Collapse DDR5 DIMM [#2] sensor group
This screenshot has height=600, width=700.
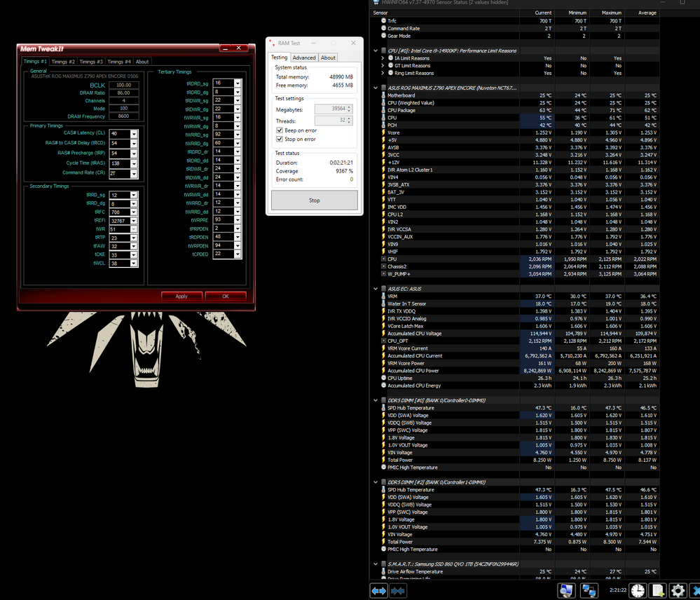pyautogui.click(x=376, y=482)
